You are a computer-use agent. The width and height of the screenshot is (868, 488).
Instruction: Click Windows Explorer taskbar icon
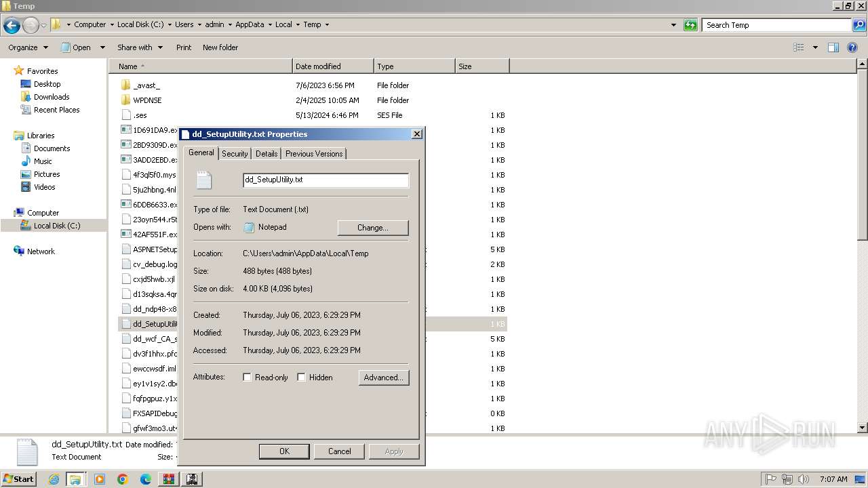click(x=75, y=479)
